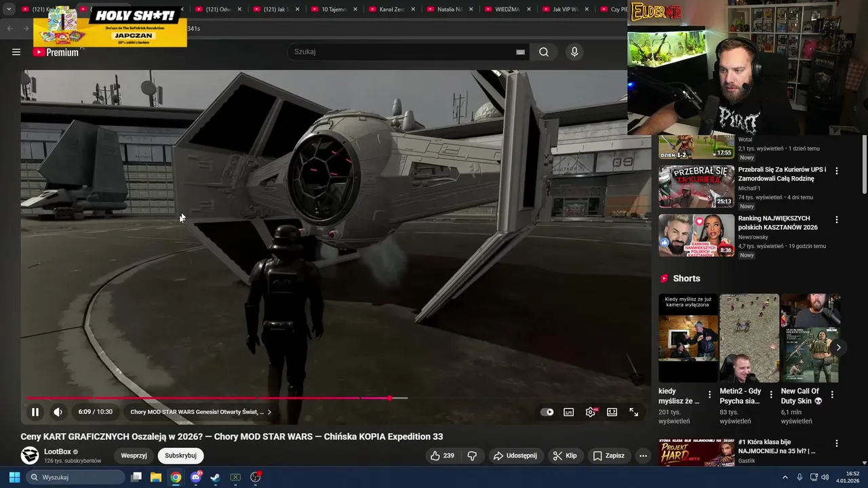
Task: Start voice search with the microphone icon
Action: click(574, 52)
